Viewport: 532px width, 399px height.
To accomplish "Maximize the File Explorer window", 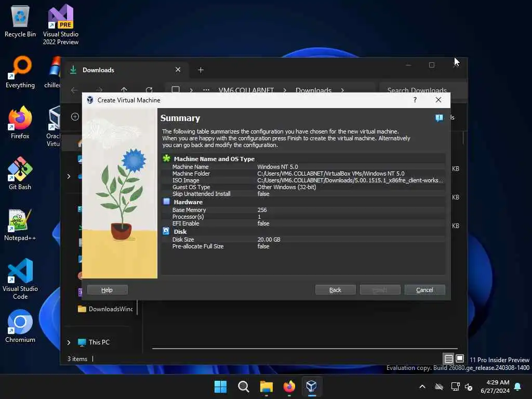I will tap(432, 65).
